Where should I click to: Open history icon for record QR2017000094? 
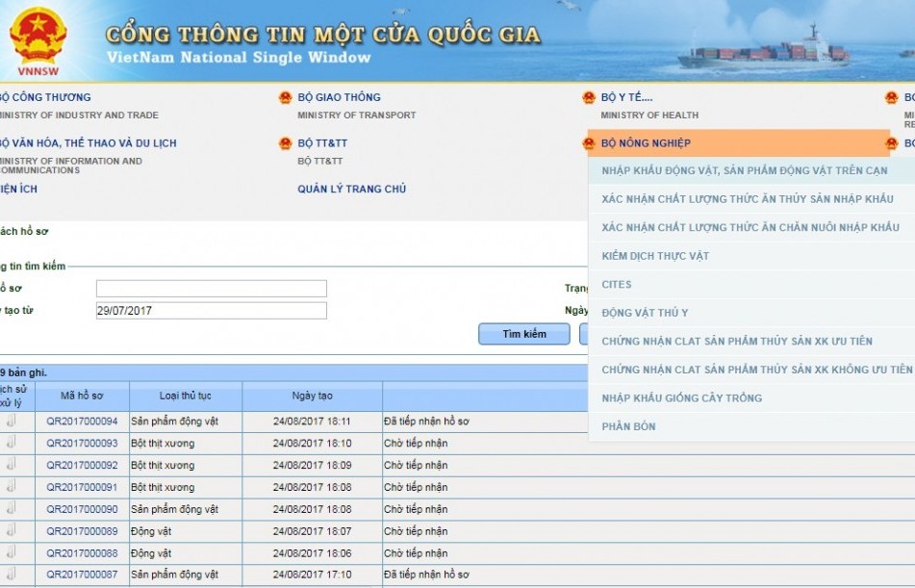pyautogui.click(x=12, y=421)
